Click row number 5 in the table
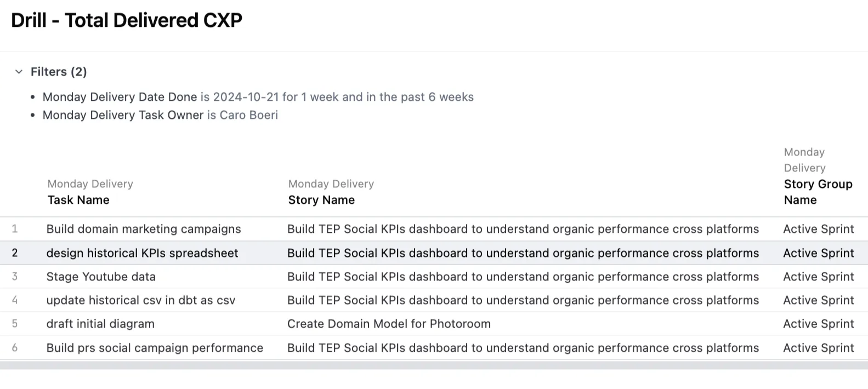Viewport: 868px width, 389px height. 15,324
